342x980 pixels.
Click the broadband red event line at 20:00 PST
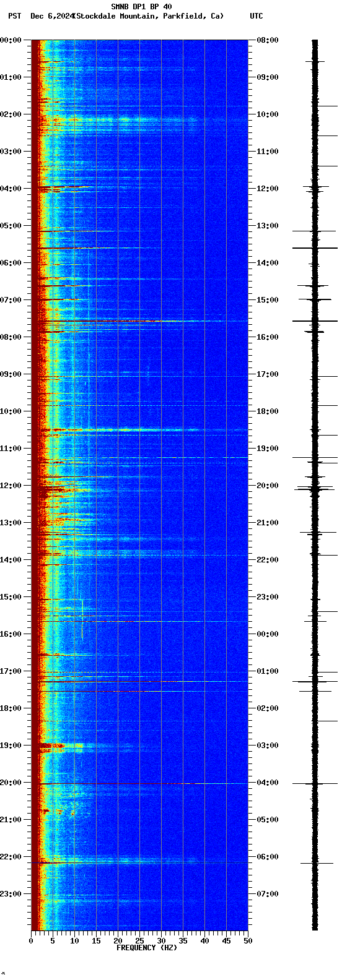click(139, 783)
